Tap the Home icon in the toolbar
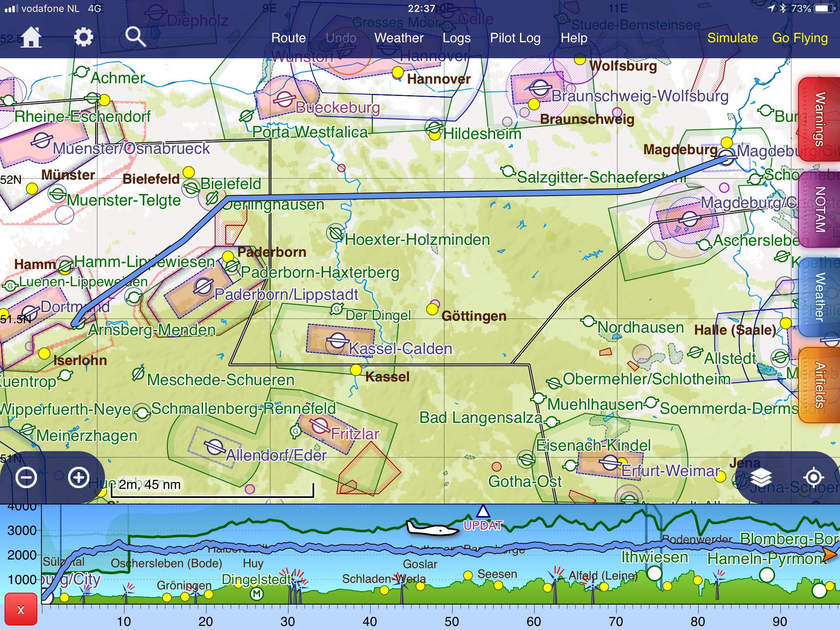 point(32,37)
